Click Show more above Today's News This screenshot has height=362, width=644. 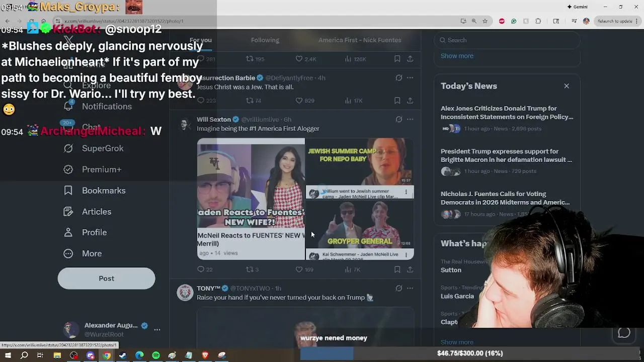(x=457, y=56)
